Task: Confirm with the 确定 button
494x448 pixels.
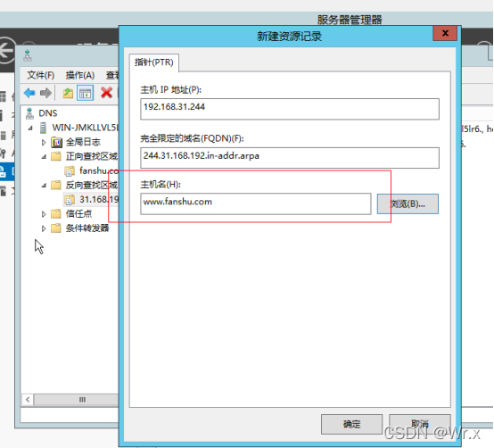Action: [x=351, y=425]
